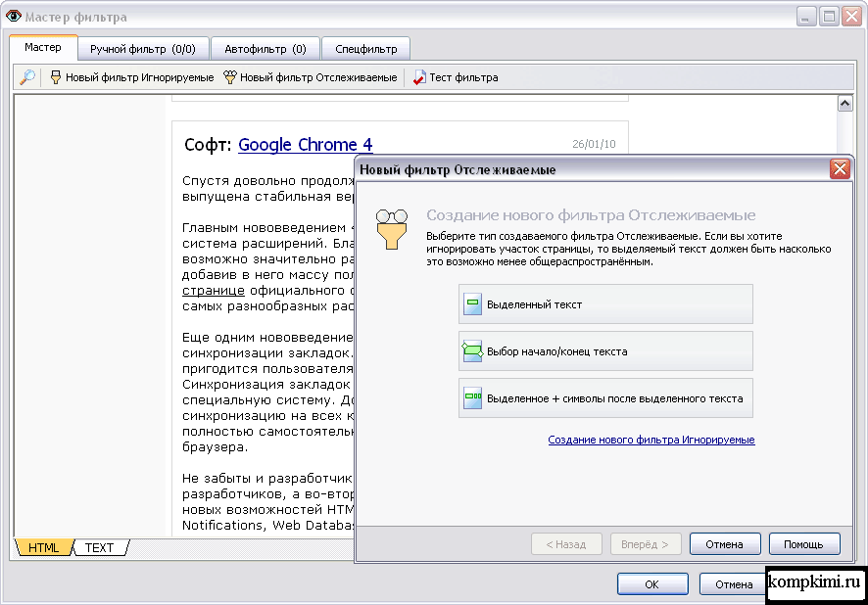Switch to the TEXT view tab
Viewport: 868px width, 605px height.
(99, 548)
